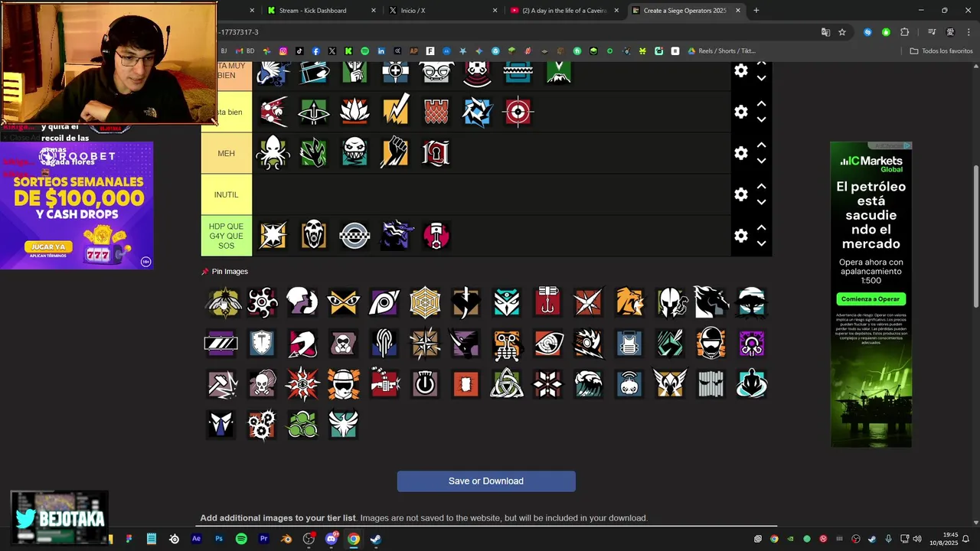The width and height of the screenshot is (980, 551).
Task: Move the HDP QUE G4Y row down
Action: point(762,243)
